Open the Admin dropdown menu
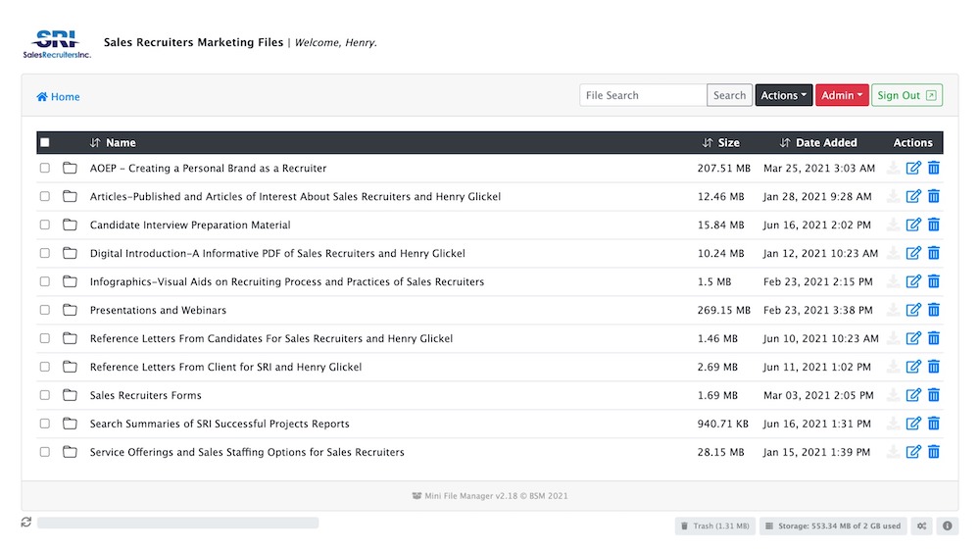The width and height of the screenshot is (980, 551). coord(842,95)
